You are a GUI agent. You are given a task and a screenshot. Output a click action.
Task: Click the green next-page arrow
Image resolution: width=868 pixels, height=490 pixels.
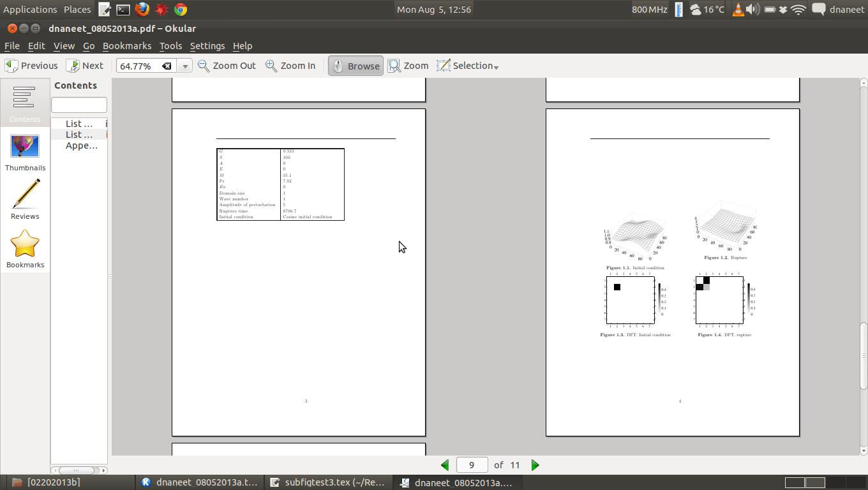click(535, 465)
